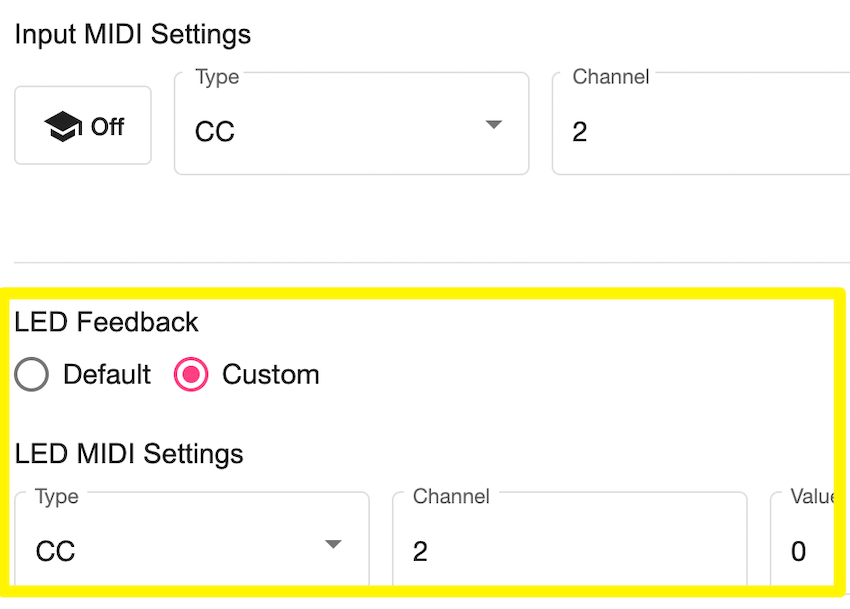Click the graduation cap MIDI learn icon
This screenshot has height=609, width=850.
tap(62, 127)
